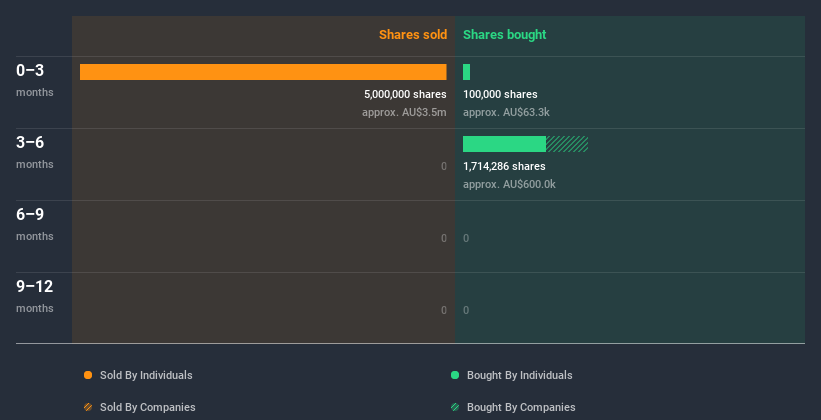Select the Sold By Companies legend label

[x=148, y=407]
